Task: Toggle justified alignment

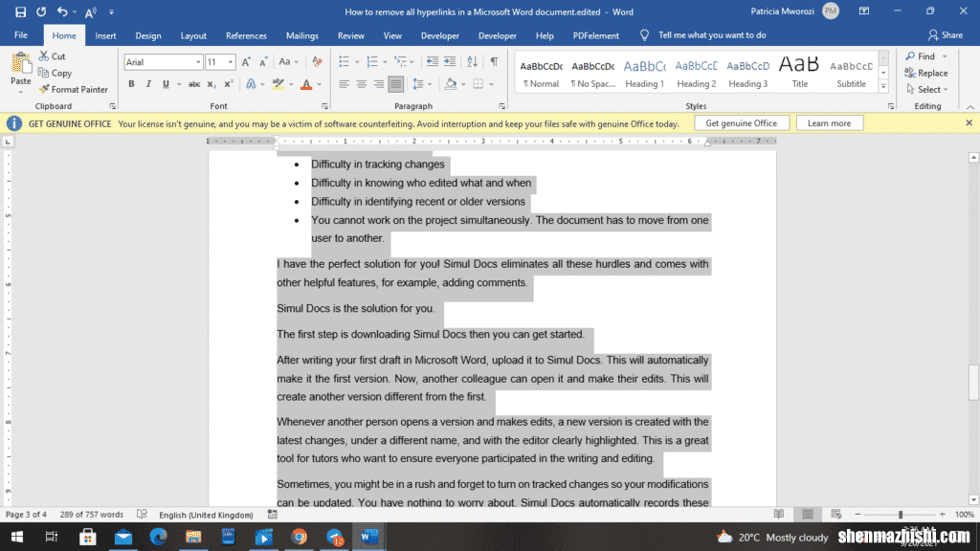Action: point(395,84)
